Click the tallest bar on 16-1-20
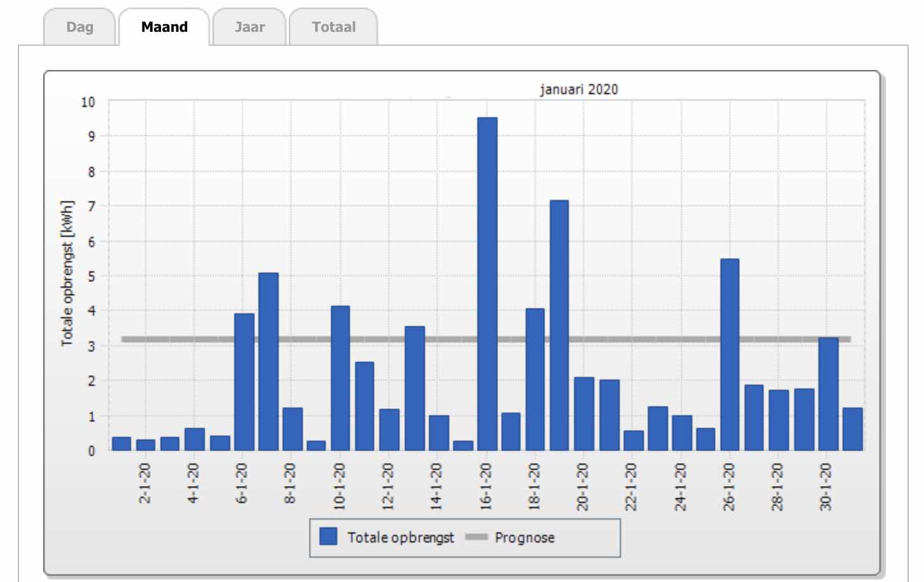Screen dimensions: 924x582 (487, 284)
